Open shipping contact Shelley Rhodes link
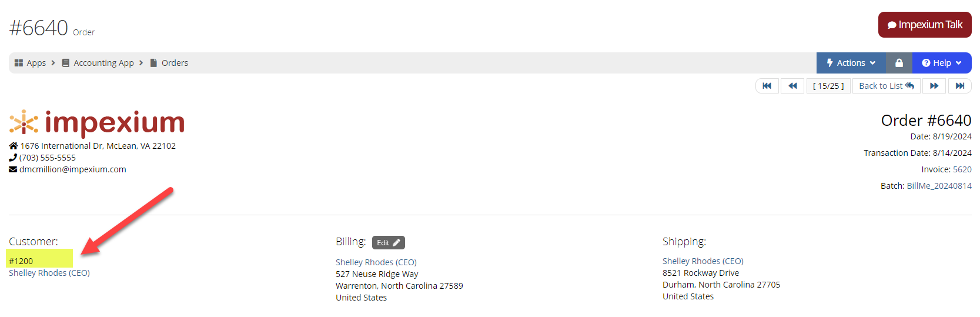Image resolution: width=980 pixels, height=317 pixels. click(x=703, y=261)
